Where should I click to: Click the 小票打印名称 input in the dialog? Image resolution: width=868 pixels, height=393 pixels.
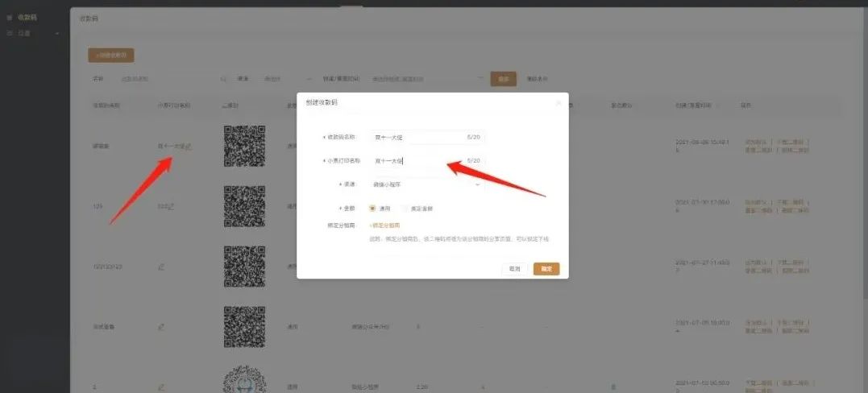click(427, 160)
